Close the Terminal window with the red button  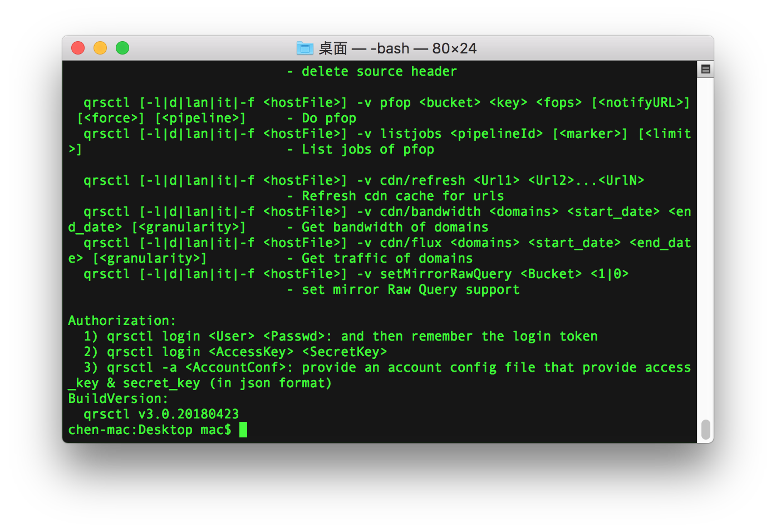[x=78, y=48]
